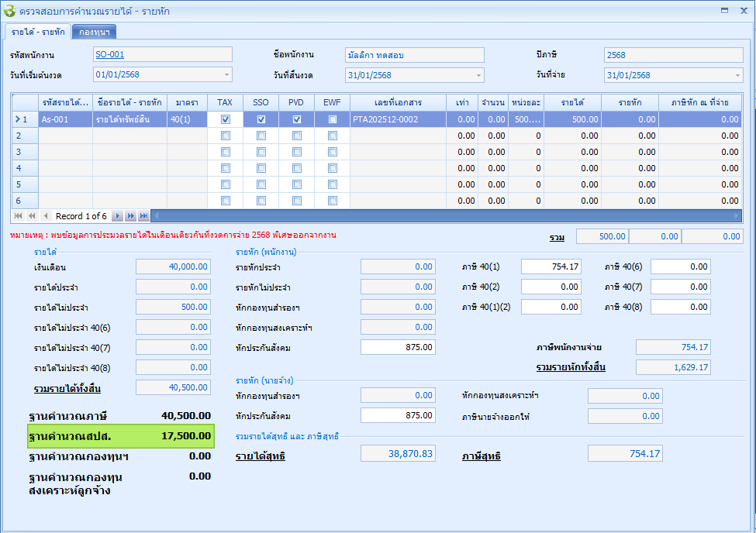
Task: Open the วันที่เริ่มต้นงวด date dropdown
Action: (x=227, y=75)
